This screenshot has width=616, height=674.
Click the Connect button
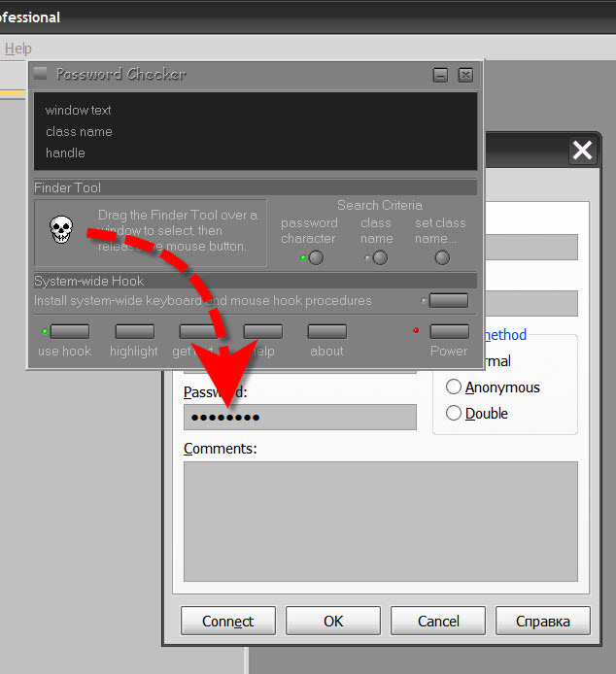(x=228, y=622)
